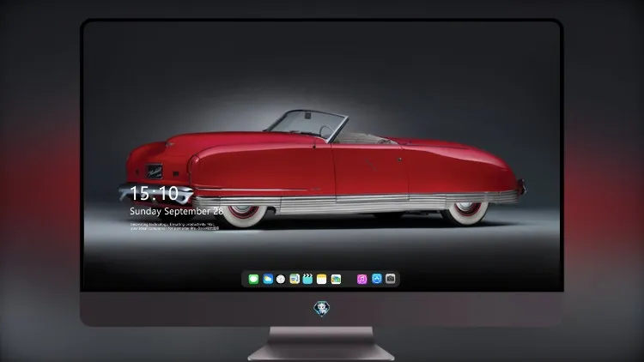Open the yellow Notes app
This screenshot has height=362, width=644.
[x=322, y=279]
